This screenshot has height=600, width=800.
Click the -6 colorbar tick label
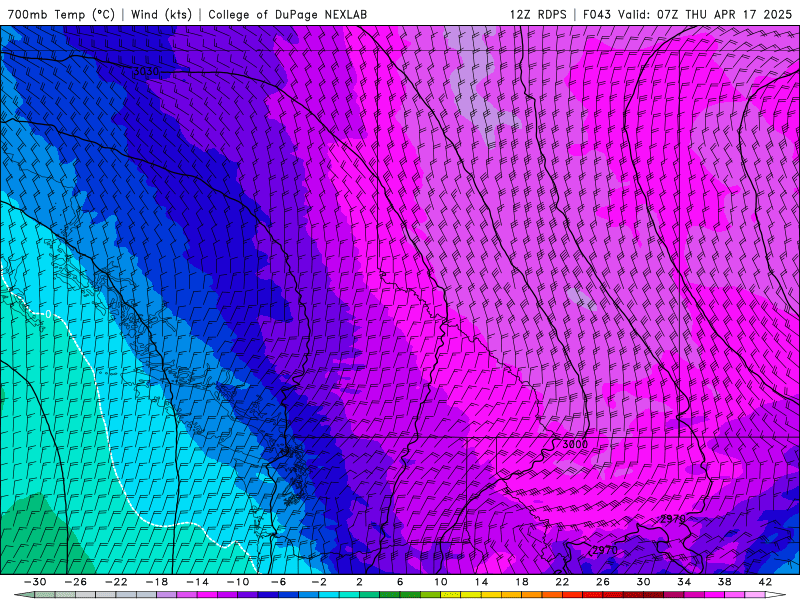pyautogui.click(x=279, y=582)
